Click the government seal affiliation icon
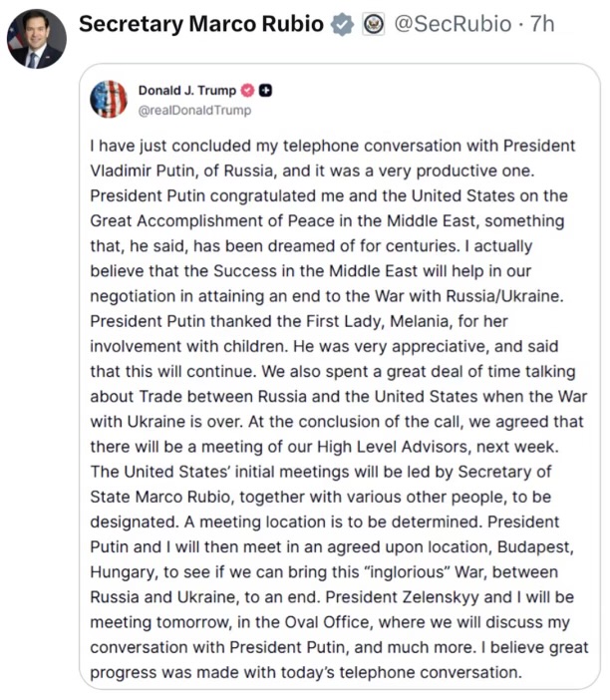 373,25
